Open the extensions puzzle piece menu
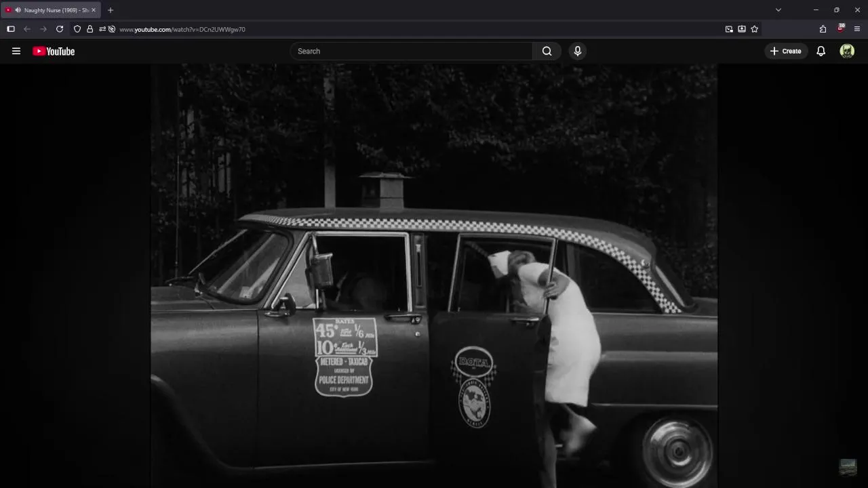 pyautogui.click(x=823, y=29)
